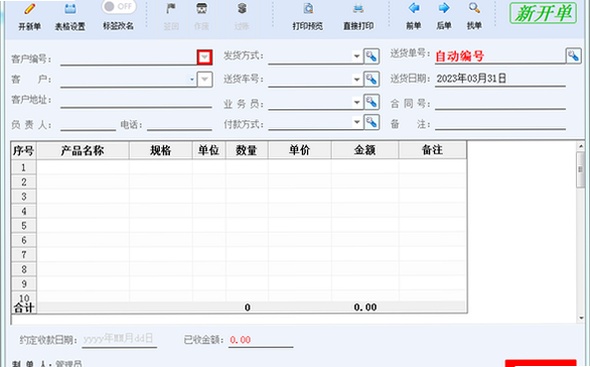Go to next order with 后单 arrow
The width and height of the screenshot is (590, 367).
444,8
